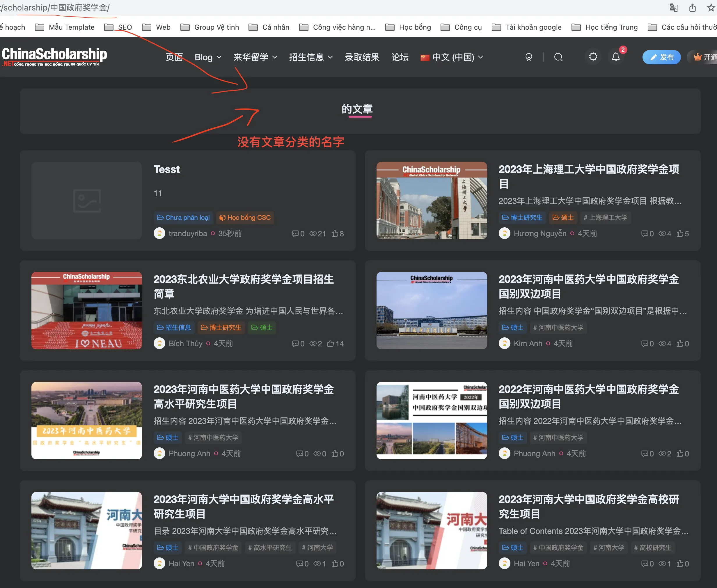Click the share icon in address bar
The image size is (717, 588).
[x=693, y=8]
